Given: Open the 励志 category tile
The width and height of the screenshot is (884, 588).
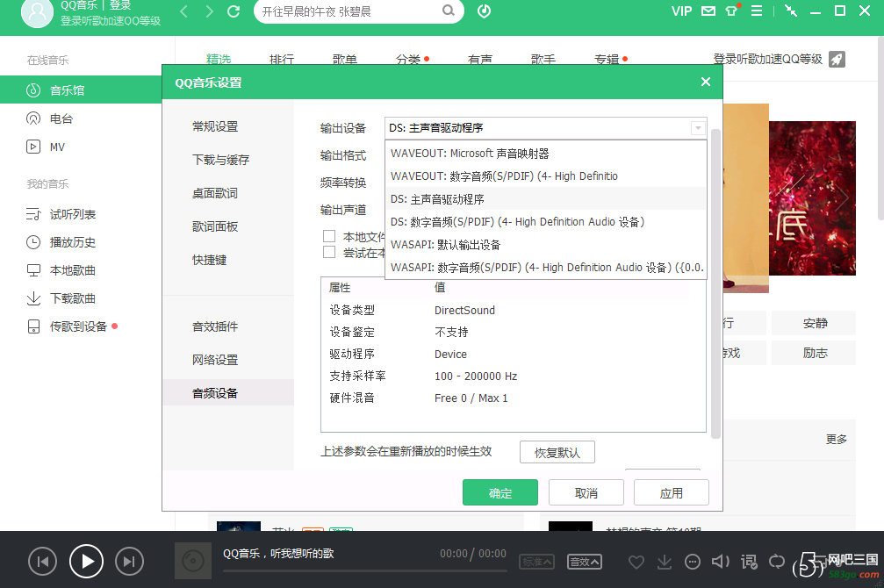Looking at the screenshot, I should 814,353.
